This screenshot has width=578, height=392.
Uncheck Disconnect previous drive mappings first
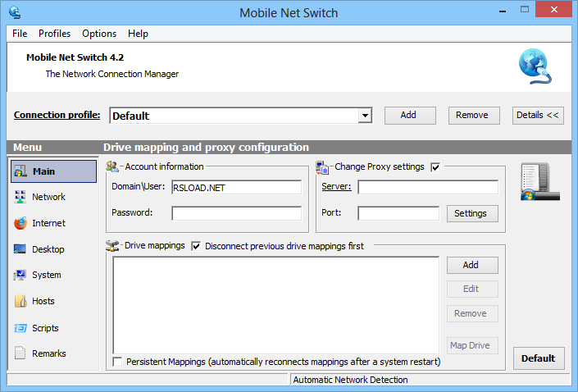196,246
